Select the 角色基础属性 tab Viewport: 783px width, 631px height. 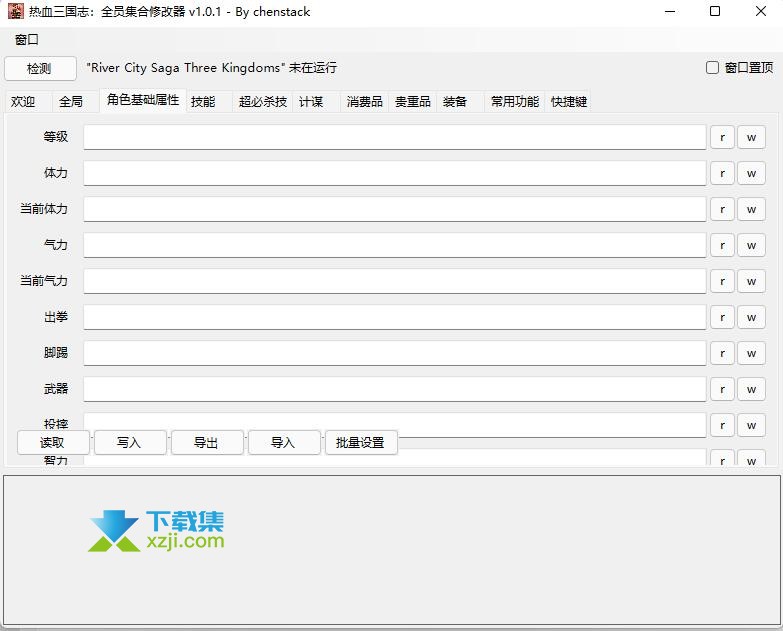143,100
